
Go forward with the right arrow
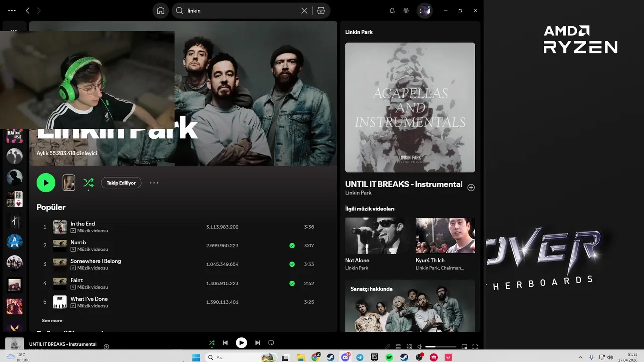pyautogui.click(x=39, y=10)
